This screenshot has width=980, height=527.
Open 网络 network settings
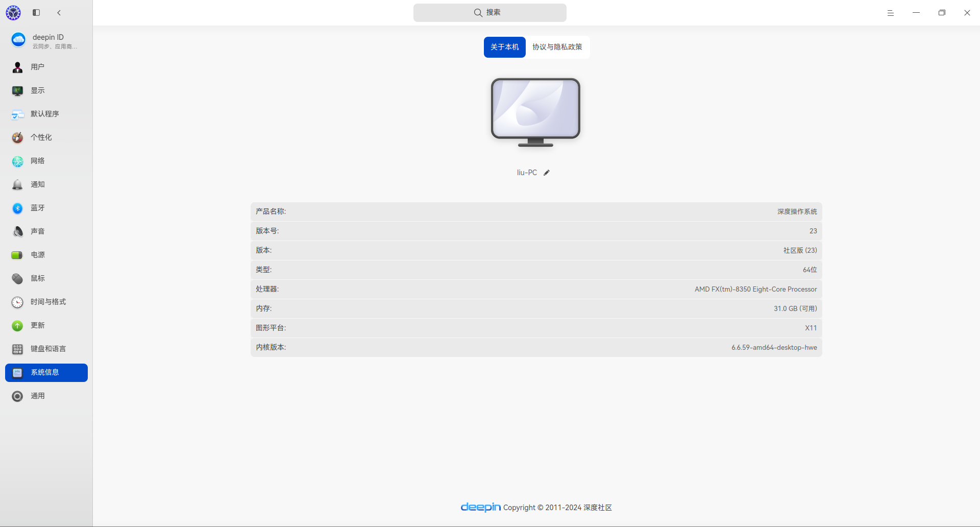pos(46,161)
